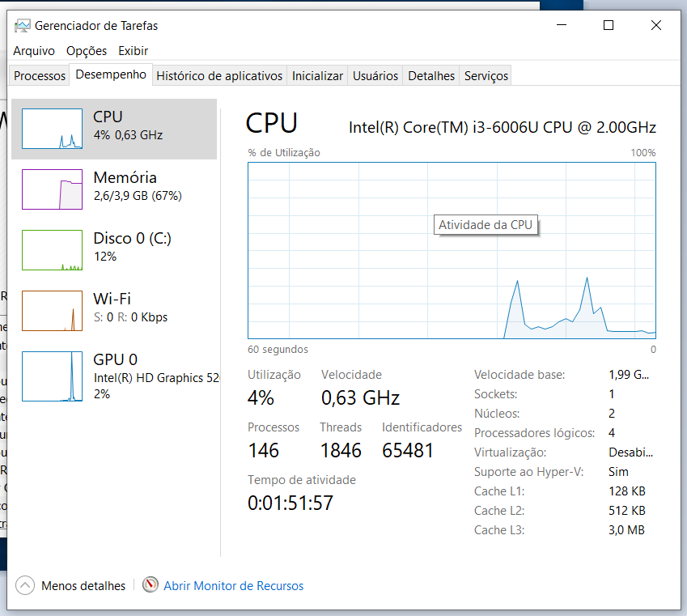Maximize the Gerenciador de Tarefas window
687x616 pixels.
click(609, 25)
